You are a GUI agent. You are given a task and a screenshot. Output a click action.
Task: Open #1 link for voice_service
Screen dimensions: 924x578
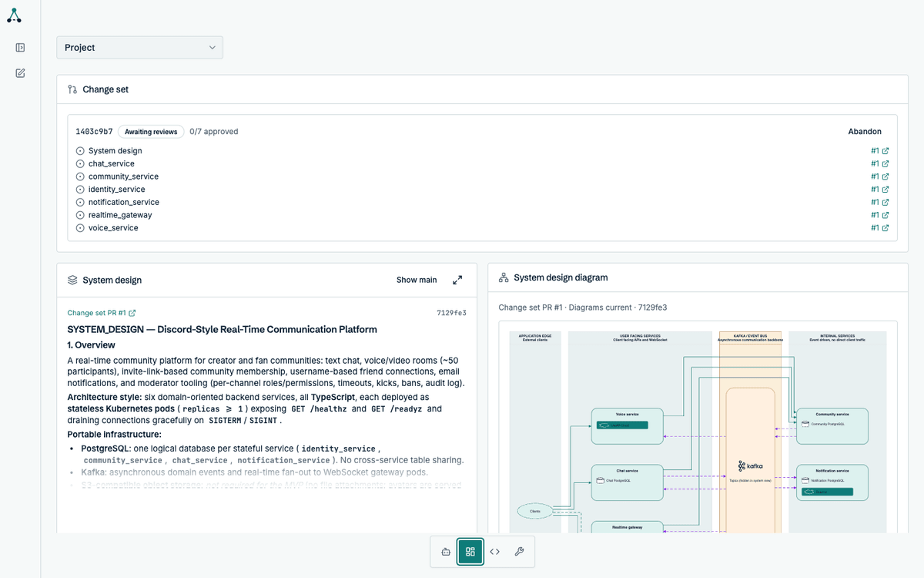pos(880,228)
